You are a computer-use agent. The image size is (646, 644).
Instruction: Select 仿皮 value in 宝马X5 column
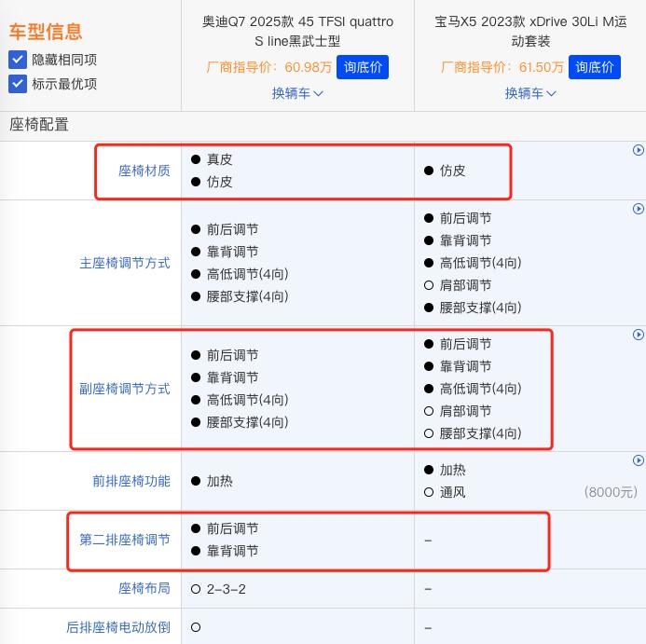(x=452, y=171)
